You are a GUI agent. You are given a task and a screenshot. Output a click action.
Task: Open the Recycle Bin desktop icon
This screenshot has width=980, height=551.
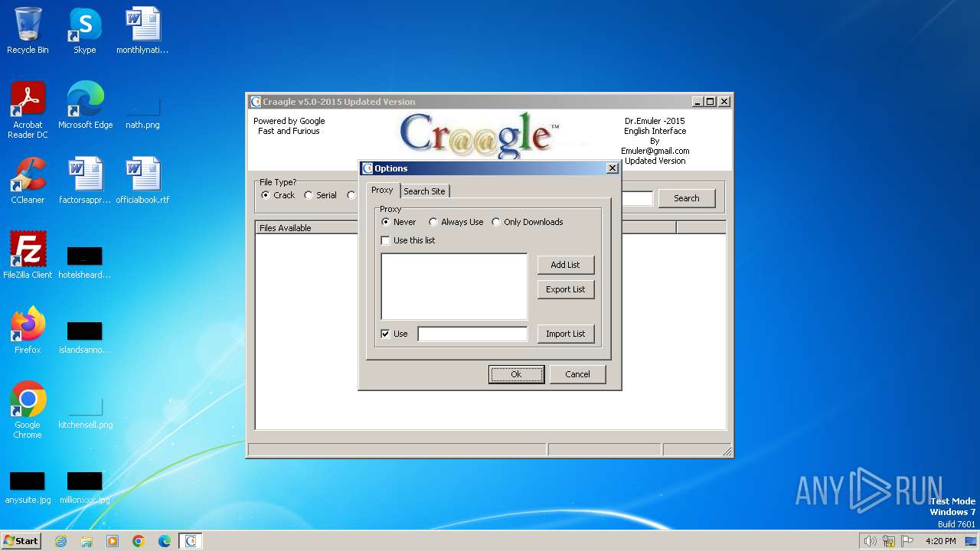tap(28, 31)
